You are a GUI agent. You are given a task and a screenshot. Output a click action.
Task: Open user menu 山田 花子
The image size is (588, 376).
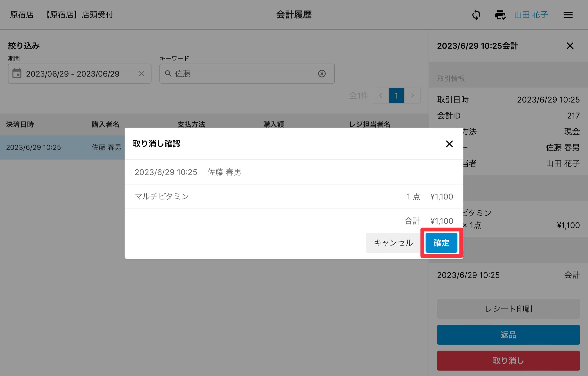[531, 15]
